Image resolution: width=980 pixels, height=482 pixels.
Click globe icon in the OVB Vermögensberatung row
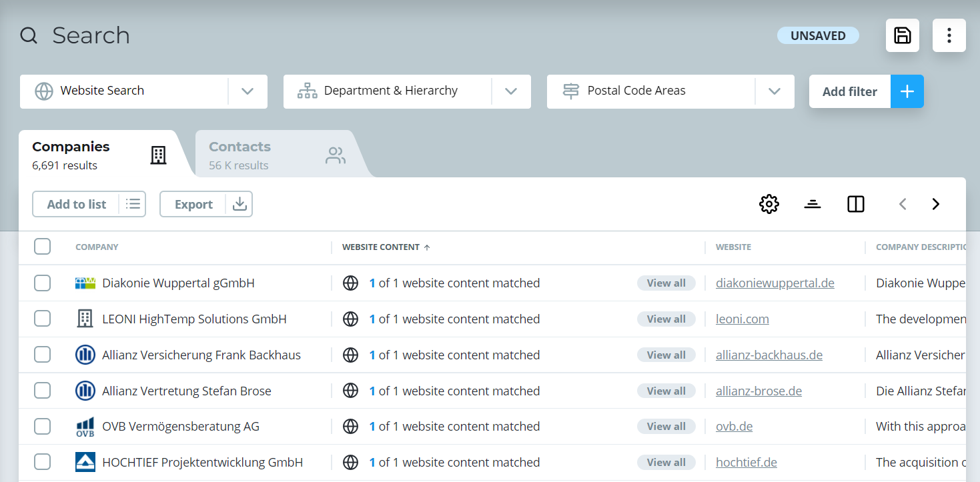pos(351,427)
